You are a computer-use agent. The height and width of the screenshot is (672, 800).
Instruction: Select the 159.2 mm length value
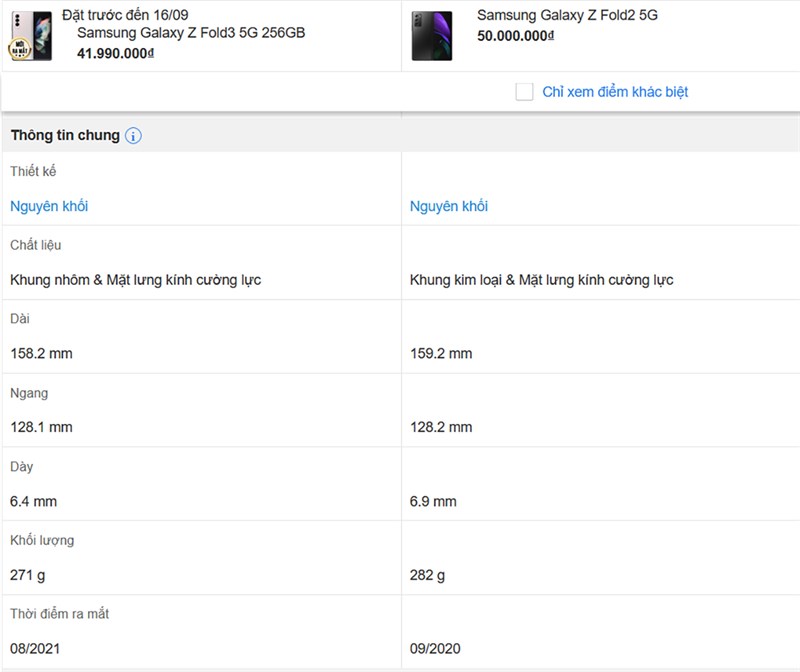pyautogui.click(x=441, y=353)
